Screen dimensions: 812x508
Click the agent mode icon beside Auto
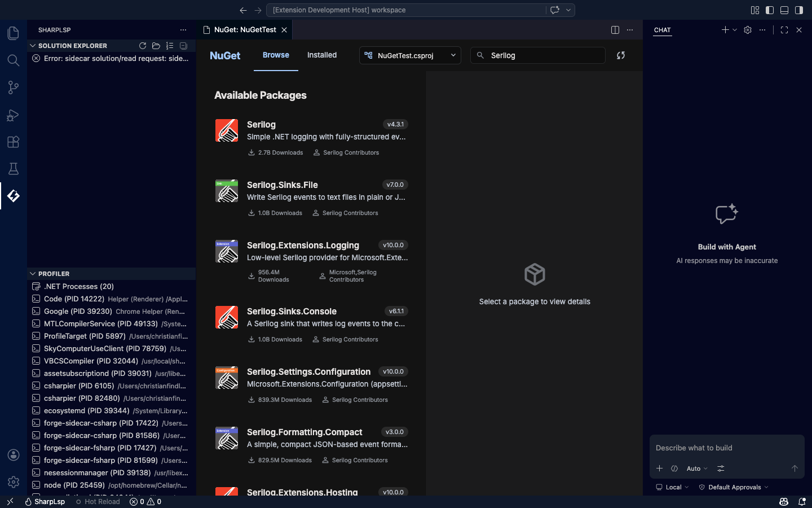pyautogui.click(x=674, y=468)
